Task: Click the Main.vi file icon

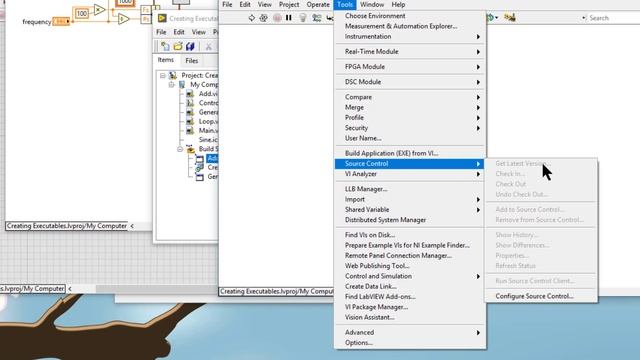Action: tap(190, 131)
